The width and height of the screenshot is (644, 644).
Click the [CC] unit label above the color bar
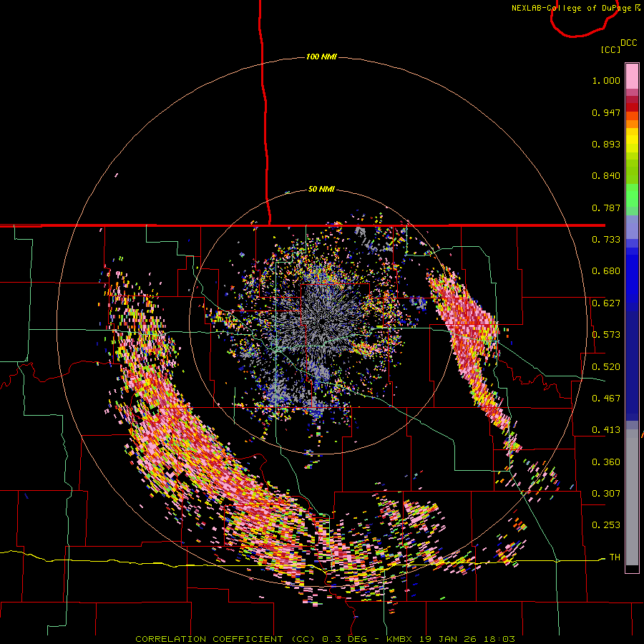[610, 49]
